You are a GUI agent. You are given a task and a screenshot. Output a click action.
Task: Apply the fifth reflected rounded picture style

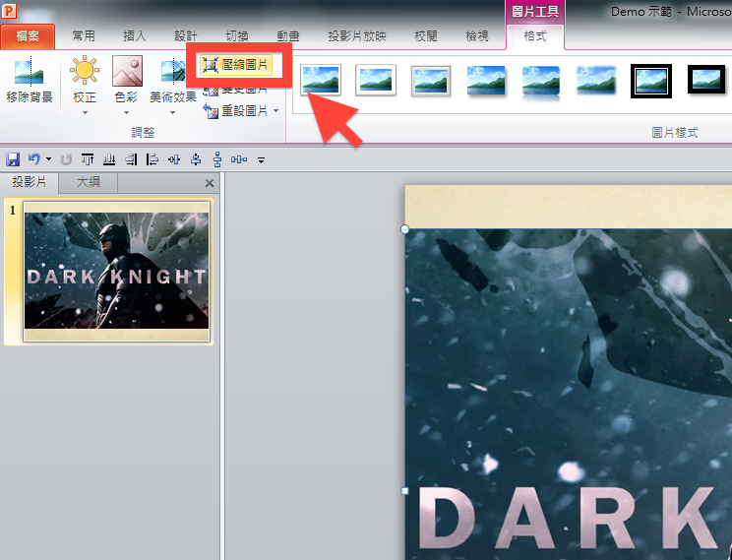click(541, 83)
